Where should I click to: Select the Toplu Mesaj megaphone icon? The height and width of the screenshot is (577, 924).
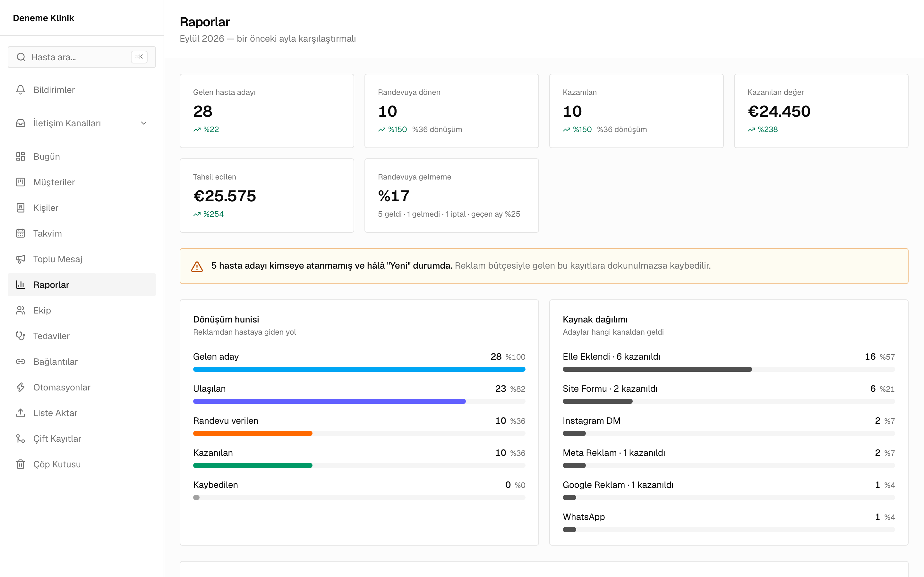(21, 259)
